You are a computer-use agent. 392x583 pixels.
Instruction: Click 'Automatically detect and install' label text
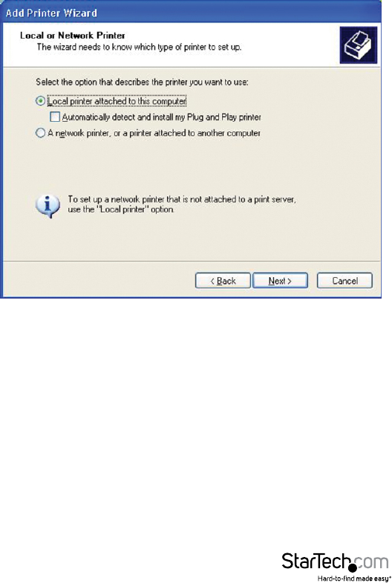[x=161, y=117]
